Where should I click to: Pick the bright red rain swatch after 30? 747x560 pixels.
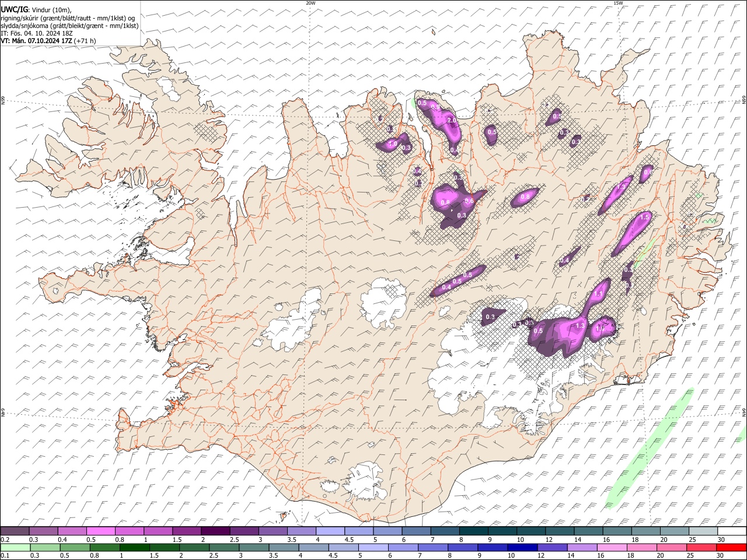point(732,547)
